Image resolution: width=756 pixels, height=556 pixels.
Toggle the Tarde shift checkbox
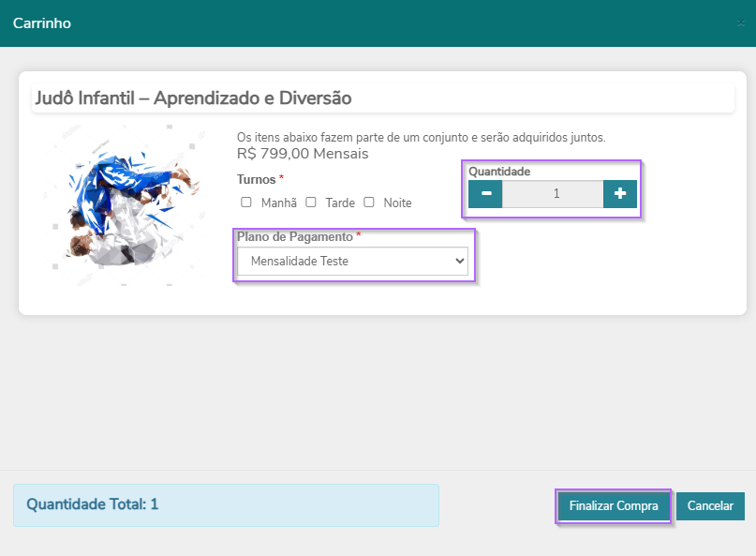pyautogui.click(x=311, y=202)
